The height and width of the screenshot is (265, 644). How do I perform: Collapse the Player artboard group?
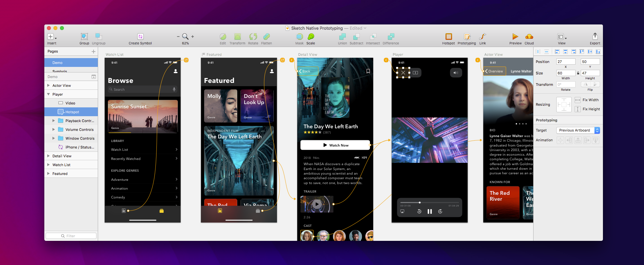click(x=49, y=94)
